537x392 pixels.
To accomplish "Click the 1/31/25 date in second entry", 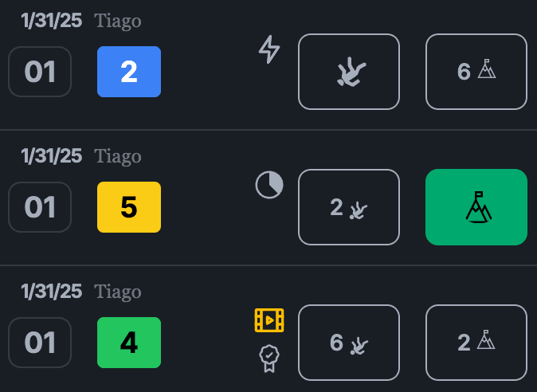I will pyautogui.click(x=51, y=156).
